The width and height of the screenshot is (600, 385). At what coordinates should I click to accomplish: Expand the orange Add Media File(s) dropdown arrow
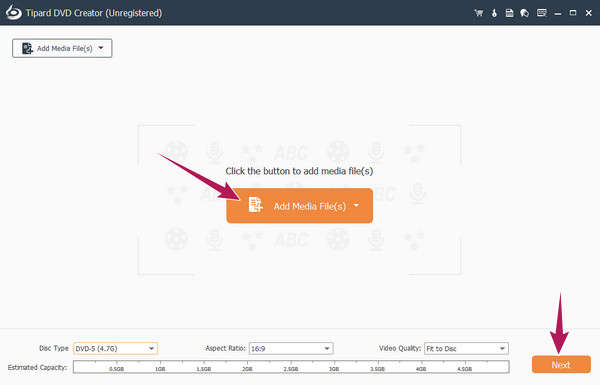point(356,206)
